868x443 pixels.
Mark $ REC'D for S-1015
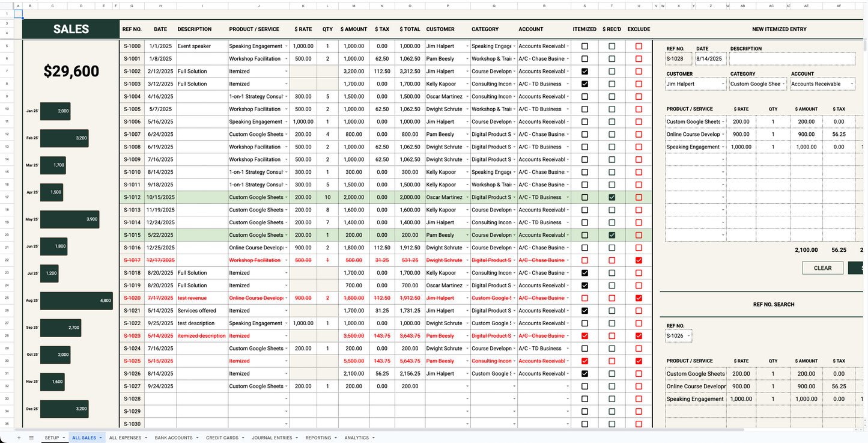pos(612,235)
